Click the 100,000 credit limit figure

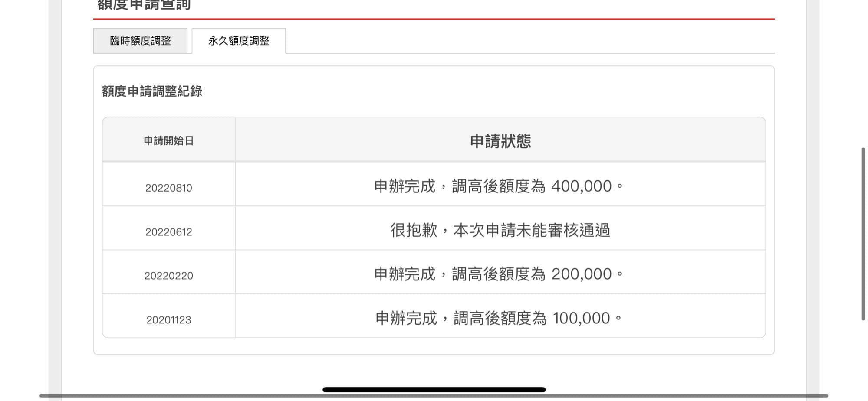click(581, 318)
